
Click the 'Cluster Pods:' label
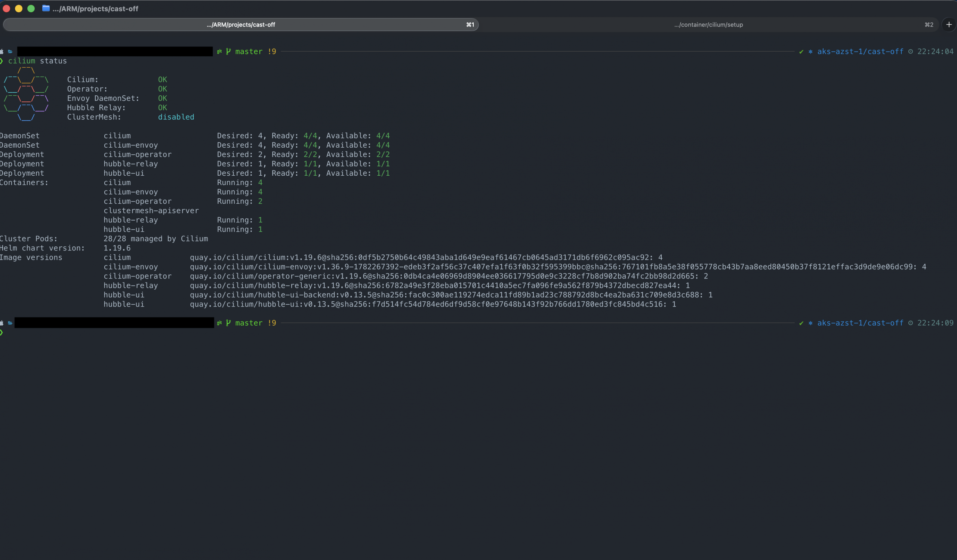(29, 239)
